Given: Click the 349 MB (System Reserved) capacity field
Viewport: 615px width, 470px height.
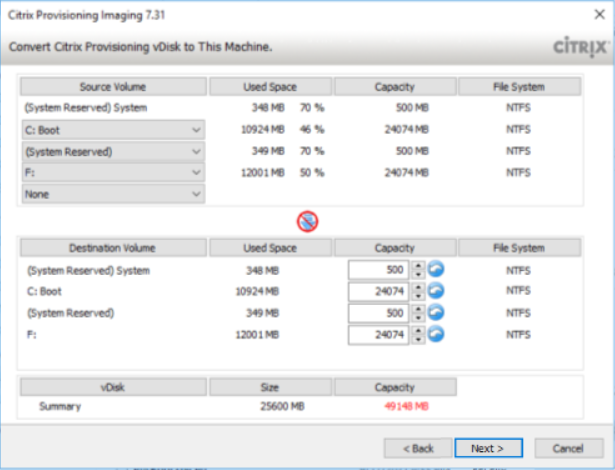Looking at the screenshot, I should coord(378,313).
